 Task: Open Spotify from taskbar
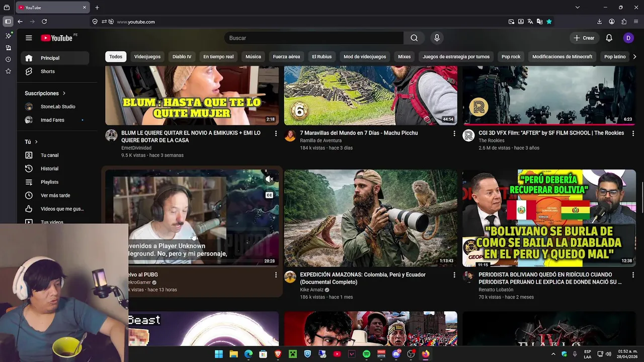(x=366, y=354)
